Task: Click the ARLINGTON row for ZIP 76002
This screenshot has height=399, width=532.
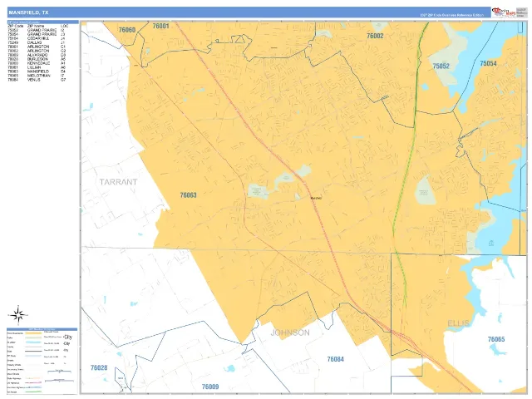Action: [37, 51]
